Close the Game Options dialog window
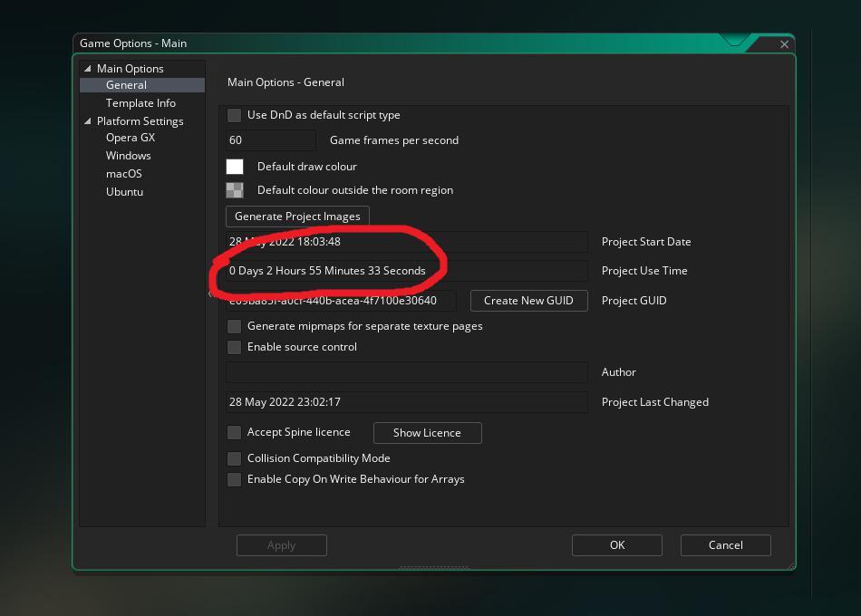Image resolution: width=861 pixels, height=616 pixels. click(x=784, y=43)
